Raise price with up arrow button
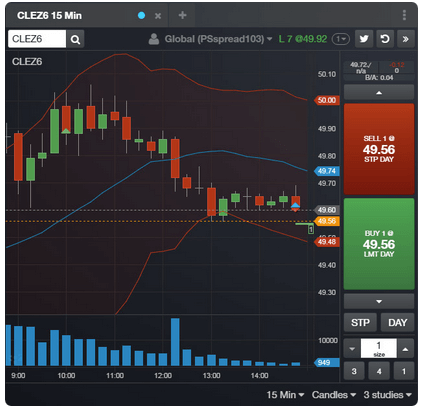 click(x=379, y=92)
